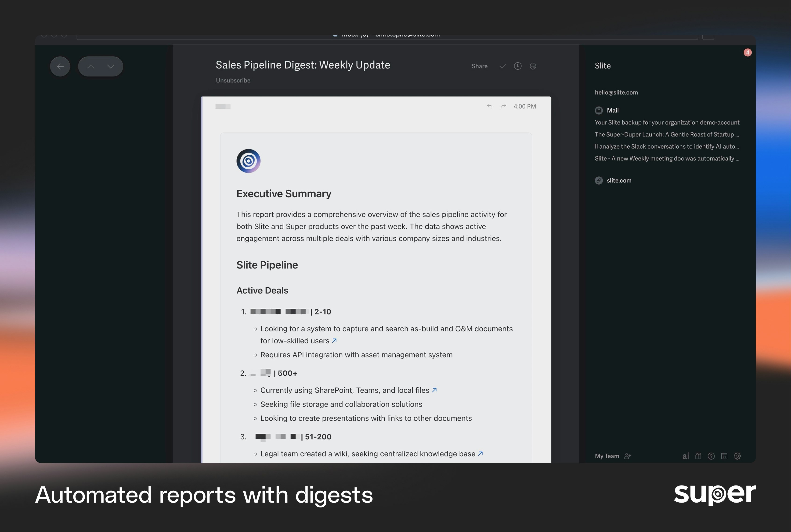
Task: Forward using the forward arrow icon
Action: click(503, 106)
